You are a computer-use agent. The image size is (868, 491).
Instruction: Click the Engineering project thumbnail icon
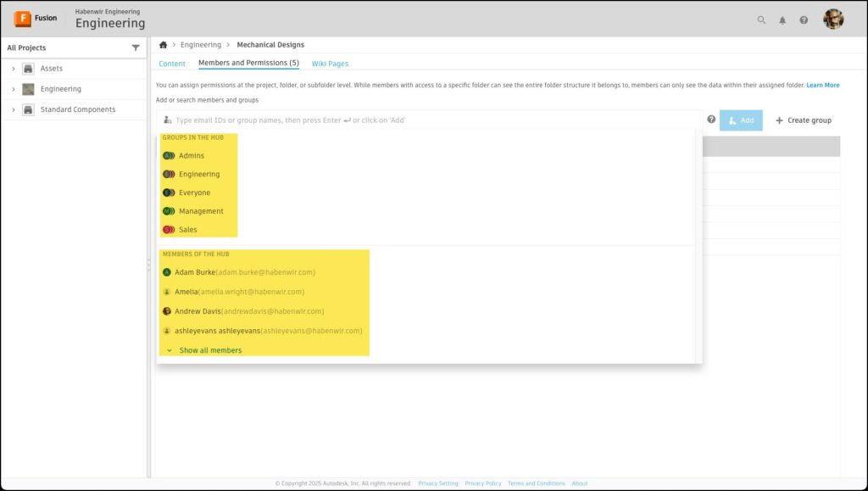click(28, 89)
